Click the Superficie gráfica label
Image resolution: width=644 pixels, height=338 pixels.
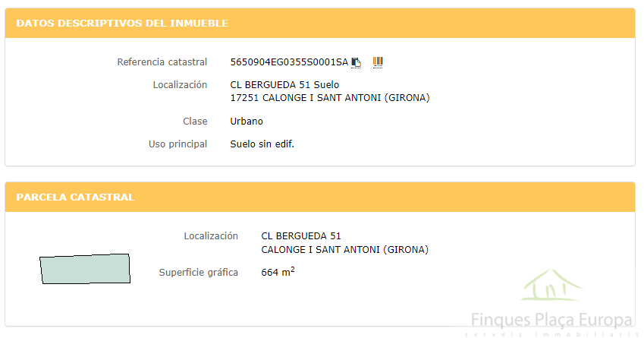(199, 273)
